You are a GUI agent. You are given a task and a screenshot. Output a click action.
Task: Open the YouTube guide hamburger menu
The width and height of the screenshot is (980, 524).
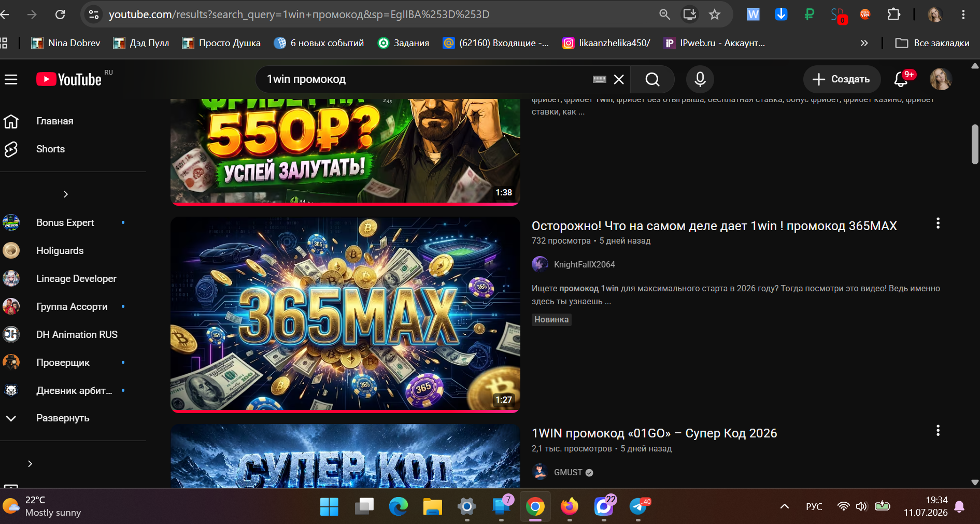(11, 79)
